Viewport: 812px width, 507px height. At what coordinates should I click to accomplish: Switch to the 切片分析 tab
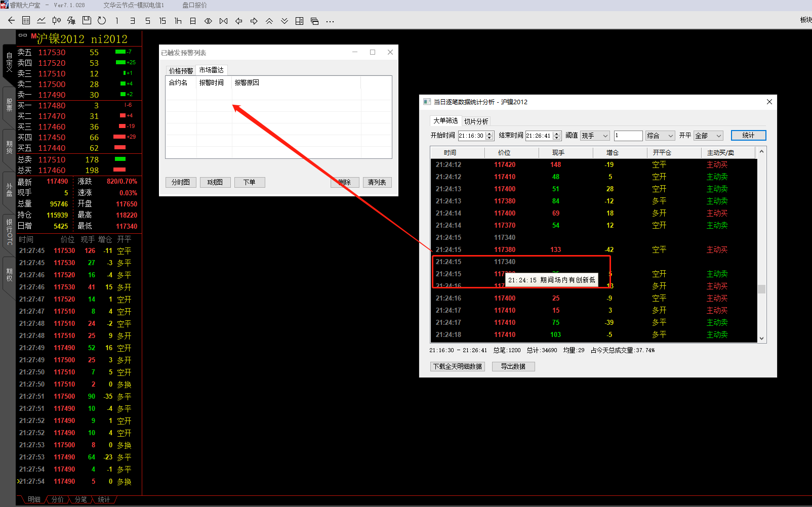476,121
